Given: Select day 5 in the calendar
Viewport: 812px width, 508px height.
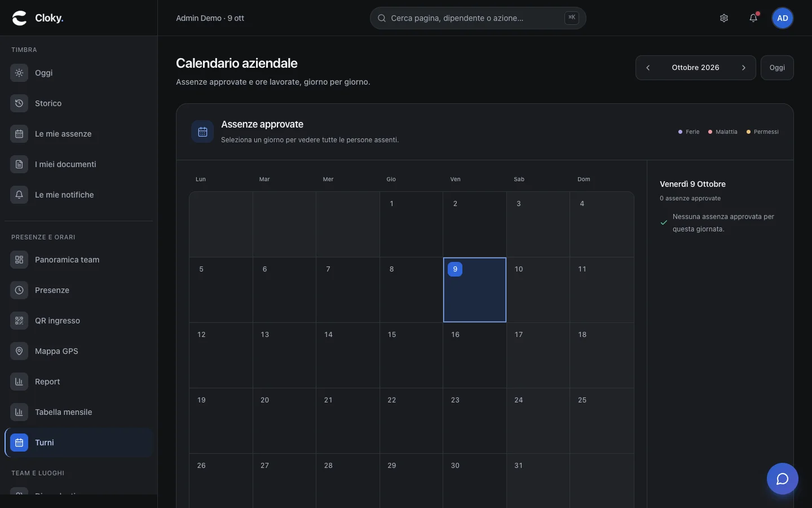Looking at the screenshot, I should point(221,290).
